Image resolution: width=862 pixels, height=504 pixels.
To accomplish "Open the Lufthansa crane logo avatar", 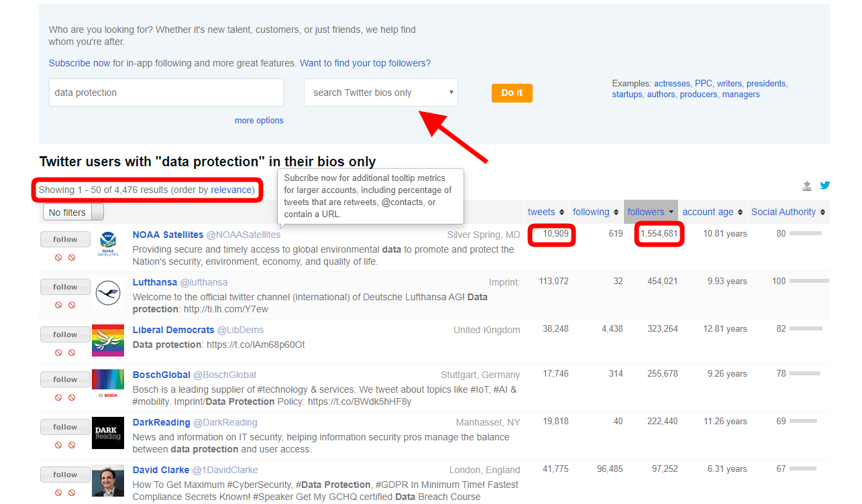I will pos(108,292).
